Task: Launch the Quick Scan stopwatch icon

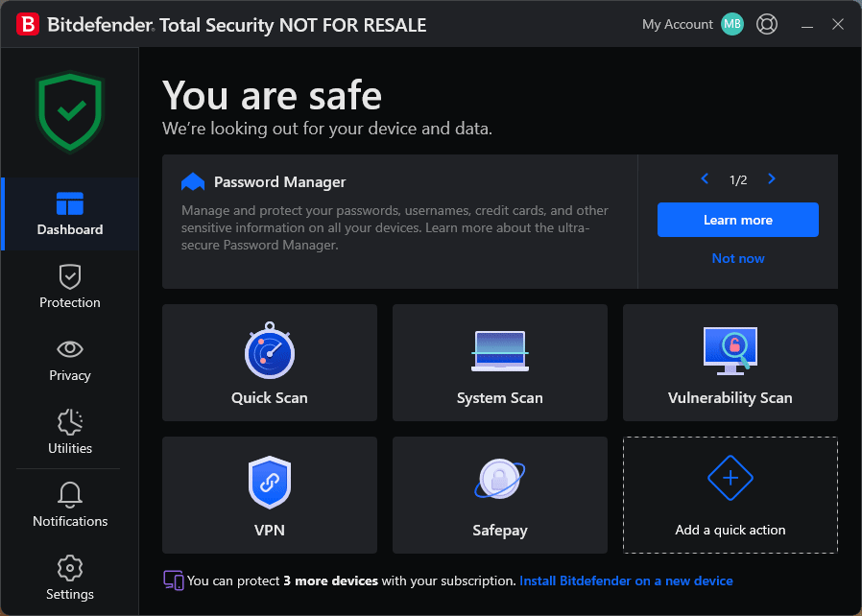Action: coord(270,351)
